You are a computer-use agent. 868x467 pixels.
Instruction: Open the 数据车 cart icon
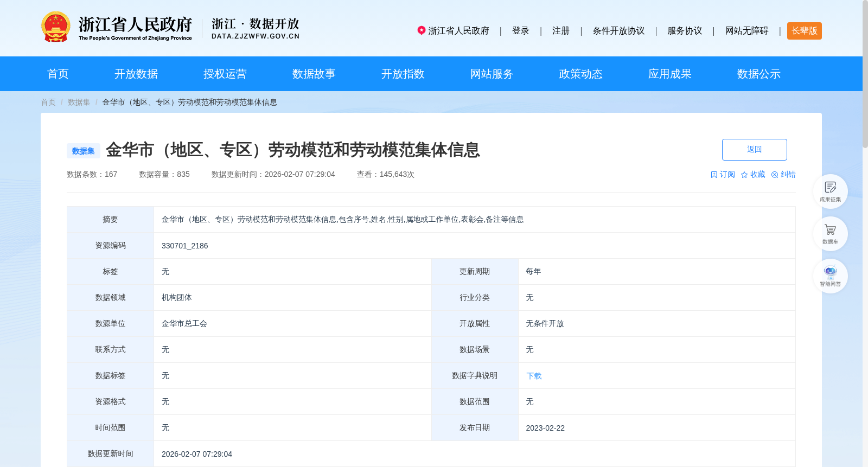pos(830,234)
